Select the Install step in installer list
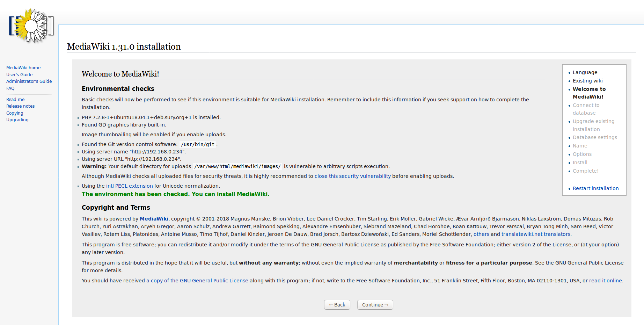644x325 pixels. pyautogui.click(x=580, y=162)
